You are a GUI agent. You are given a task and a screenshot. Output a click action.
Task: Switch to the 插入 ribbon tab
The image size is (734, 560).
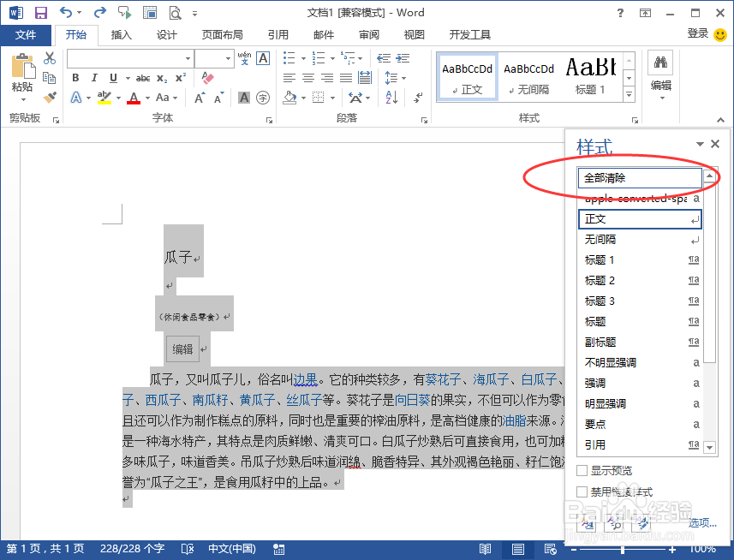(x=120, y=35)
